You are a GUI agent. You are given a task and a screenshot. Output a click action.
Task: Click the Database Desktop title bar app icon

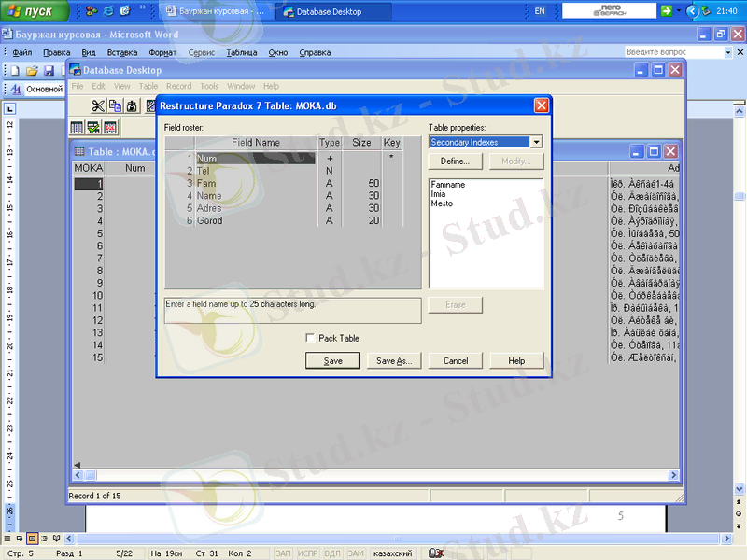75,70
